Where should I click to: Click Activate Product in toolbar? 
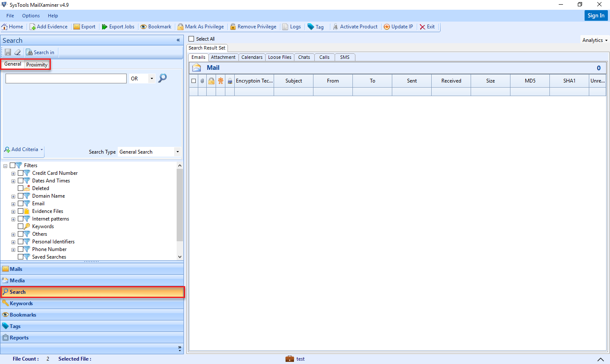click(355, 27)
